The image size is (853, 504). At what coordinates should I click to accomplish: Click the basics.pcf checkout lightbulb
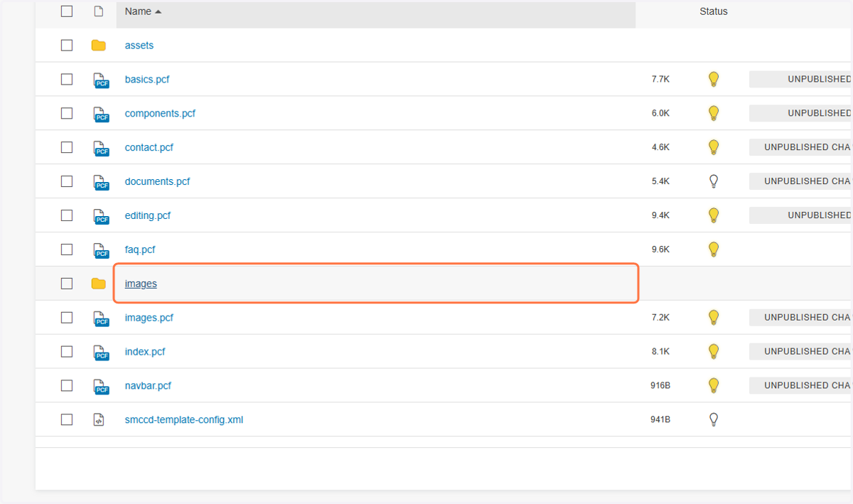714,80
